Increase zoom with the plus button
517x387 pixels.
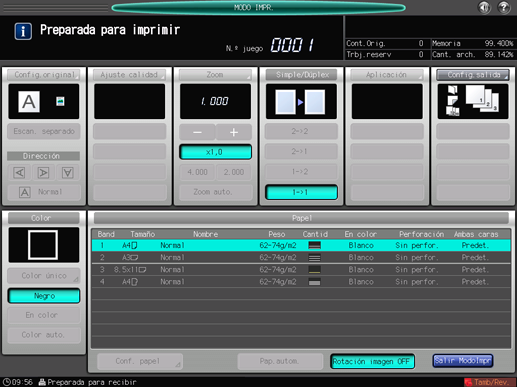click(234, 132)
